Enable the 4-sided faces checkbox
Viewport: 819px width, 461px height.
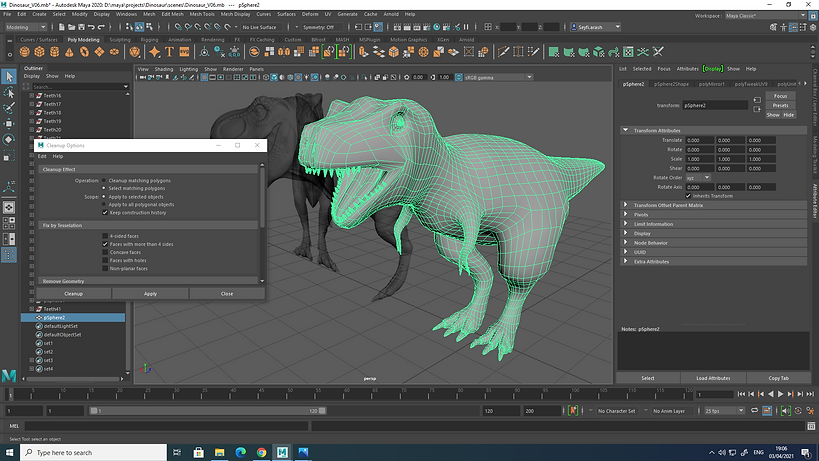pos(105,236)
